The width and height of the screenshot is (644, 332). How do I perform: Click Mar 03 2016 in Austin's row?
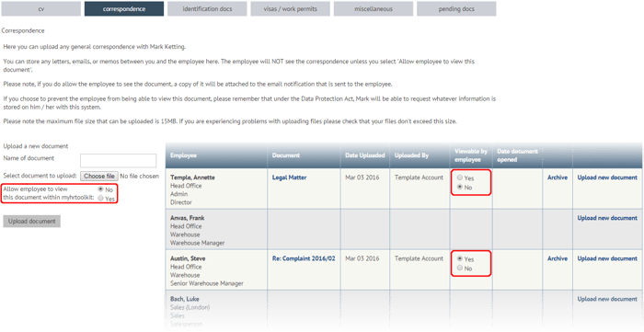point(362,258)
